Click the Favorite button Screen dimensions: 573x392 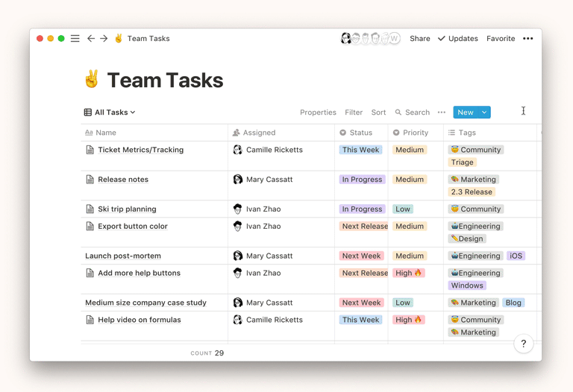(x=501, y=39)
